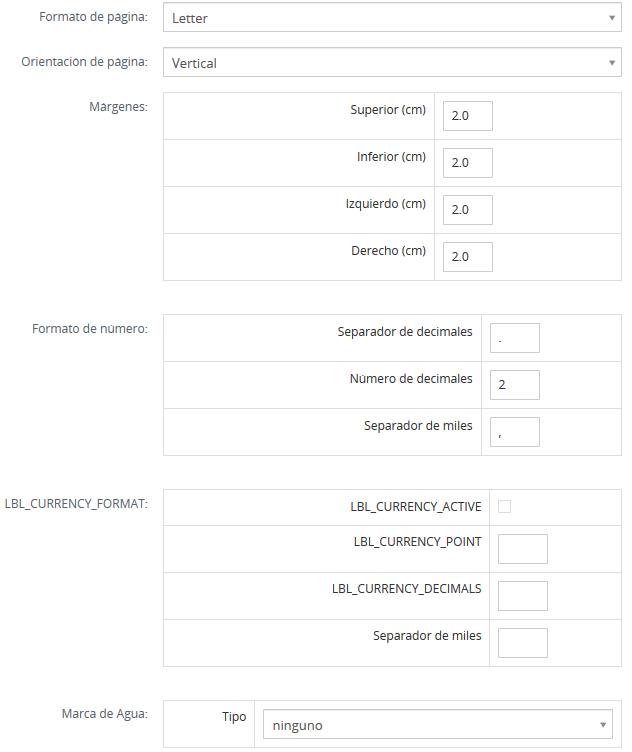This screenshot has width=632, height=752.
Task: Click the arrow on the Letter combo box
Action: pos(611,18)
